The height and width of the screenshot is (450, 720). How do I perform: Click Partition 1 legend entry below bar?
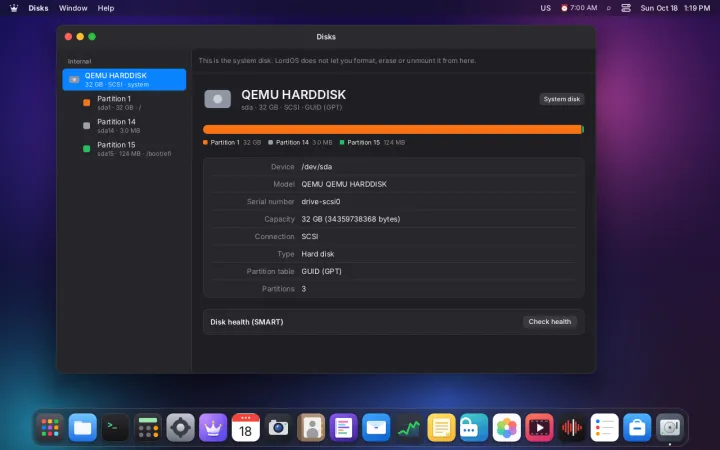coord(232,142)
